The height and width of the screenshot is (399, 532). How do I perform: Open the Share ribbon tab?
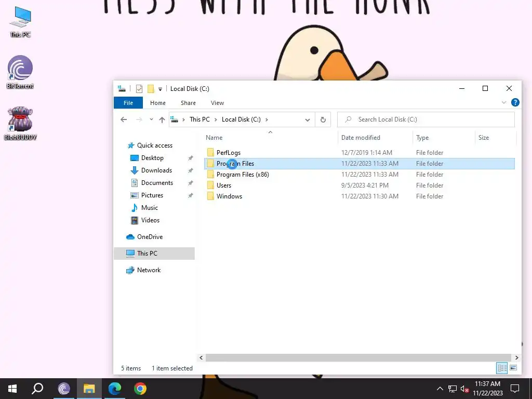188,103
